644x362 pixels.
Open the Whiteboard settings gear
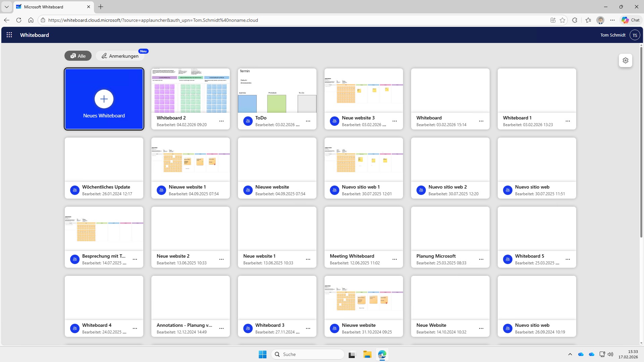(x=625, y=60)
